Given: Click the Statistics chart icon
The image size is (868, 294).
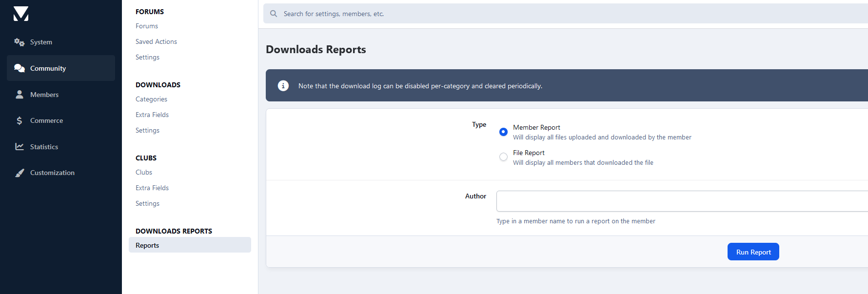Looking at the screenshot, I should (x=20, y=147).
